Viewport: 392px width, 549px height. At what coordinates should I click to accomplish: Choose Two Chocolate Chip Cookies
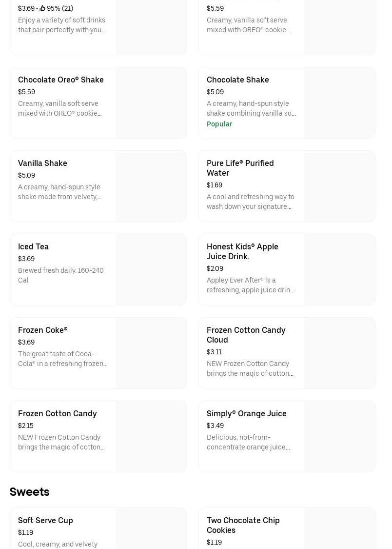(x=243, y=525)
